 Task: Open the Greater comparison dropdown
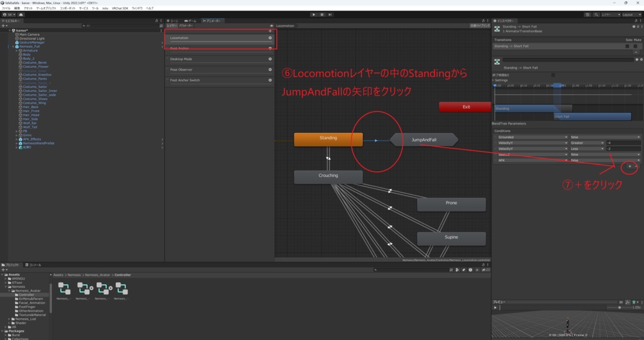587,143
